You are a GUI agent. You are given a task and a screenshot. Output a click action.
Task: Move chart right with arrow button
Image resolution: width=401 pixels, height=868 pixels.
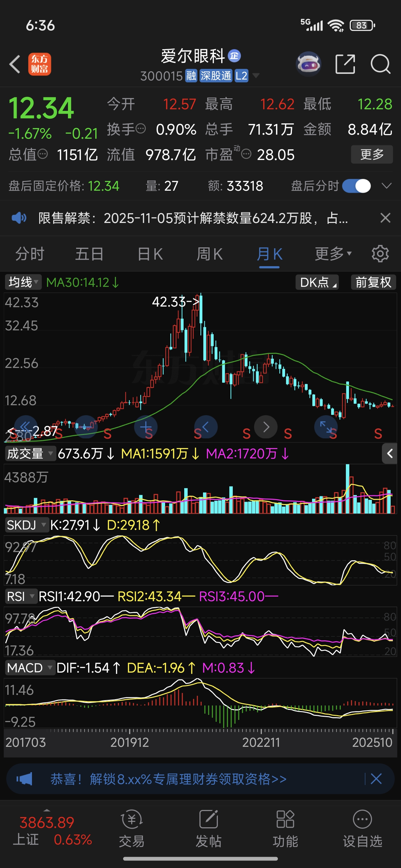click(266, 427)
